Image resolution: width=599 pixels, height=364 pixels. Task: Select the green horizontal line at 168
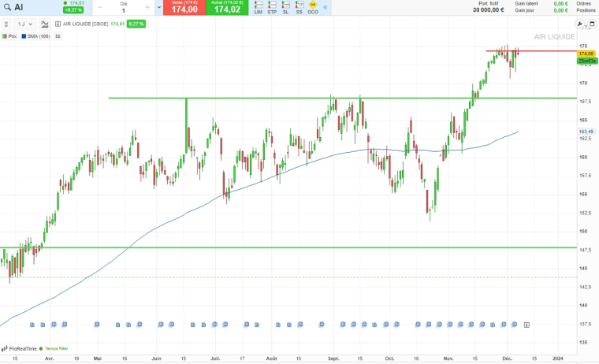(342, 98)
